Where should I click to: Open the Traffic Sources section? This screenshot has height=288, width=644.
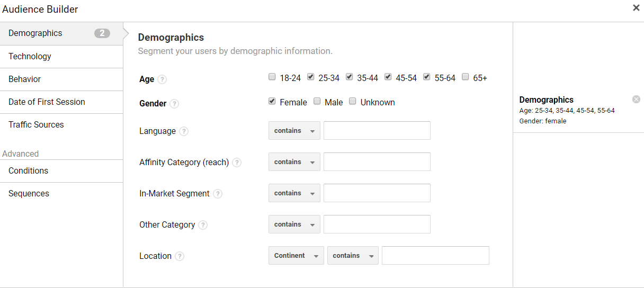pyautogui.click(x=61, y=125)
